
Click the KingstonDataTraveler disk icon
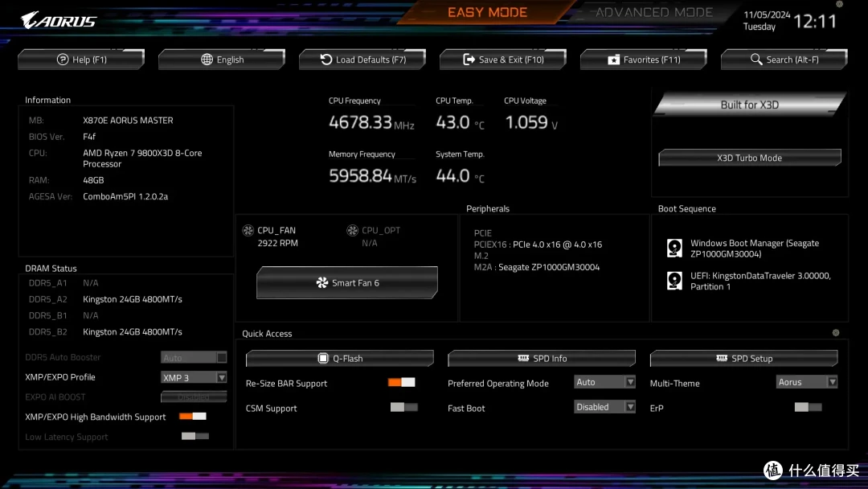tap(674, 281)
